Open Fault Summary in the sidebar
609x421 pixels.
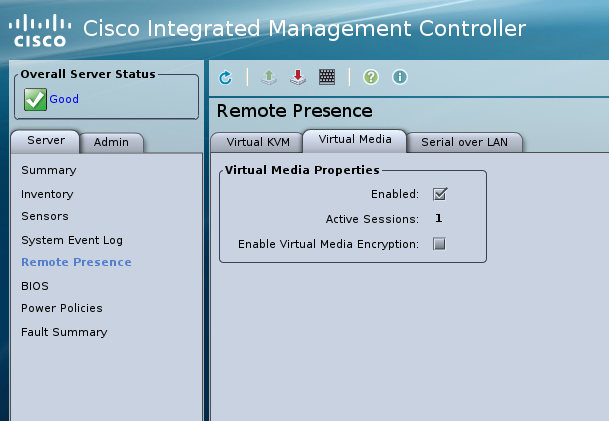64,332
